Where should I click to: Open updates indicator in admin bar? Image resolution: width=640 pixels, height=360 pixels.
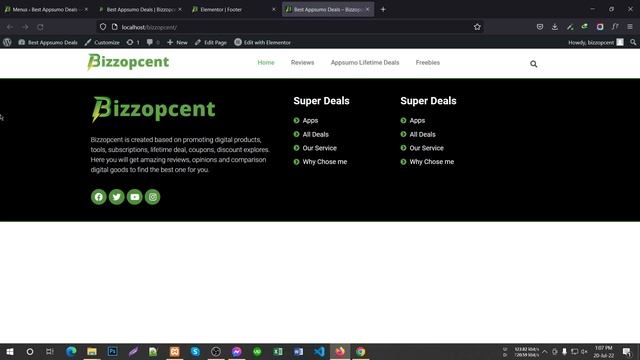pyautogui.click(x=133, y=42)
